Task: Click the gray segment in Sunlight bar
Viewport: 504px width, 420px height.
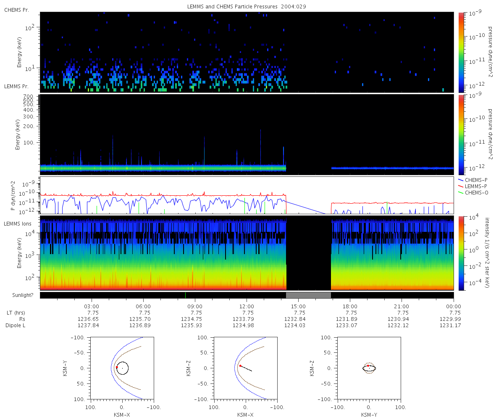Action: (309, 295)
